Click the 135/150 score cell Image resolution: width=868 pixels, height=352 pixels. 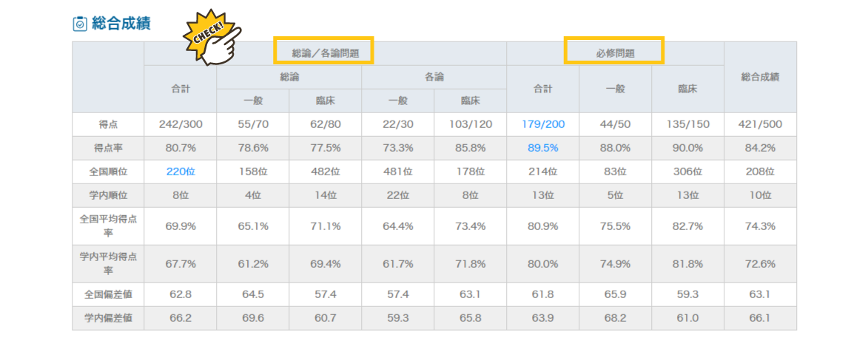coord(688,124)
